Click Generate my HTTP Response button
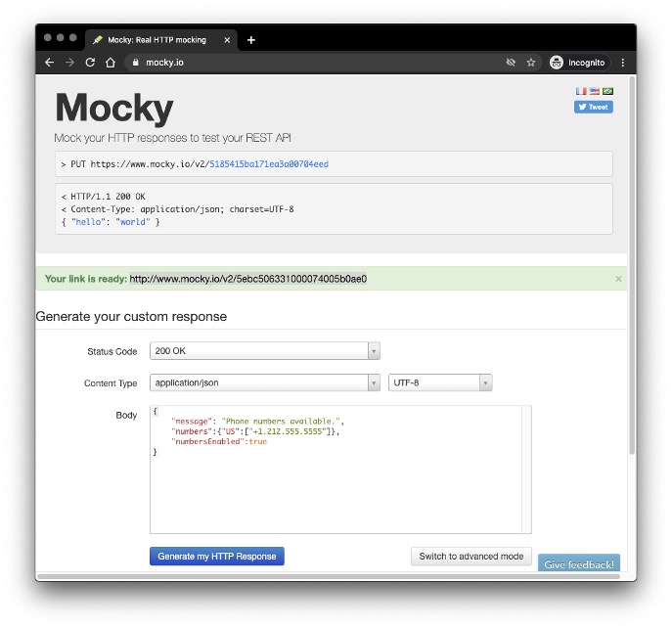 217,556
